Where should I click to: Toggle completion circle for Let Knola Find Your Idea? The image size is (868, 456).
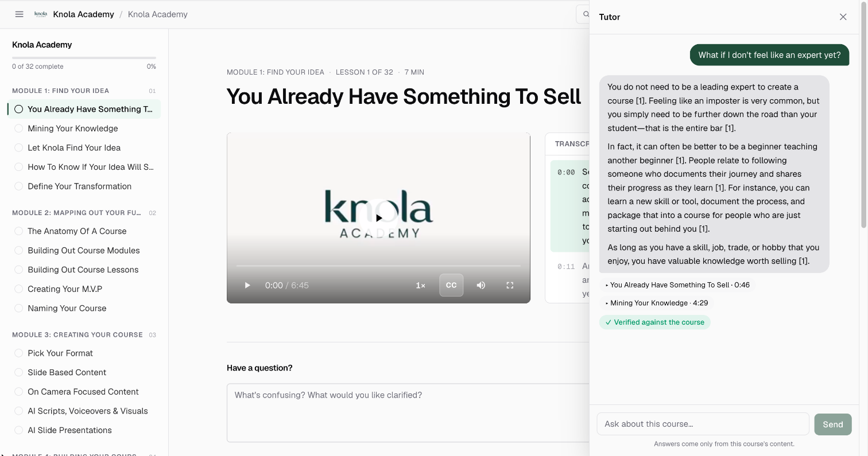[x=19, y=147]
